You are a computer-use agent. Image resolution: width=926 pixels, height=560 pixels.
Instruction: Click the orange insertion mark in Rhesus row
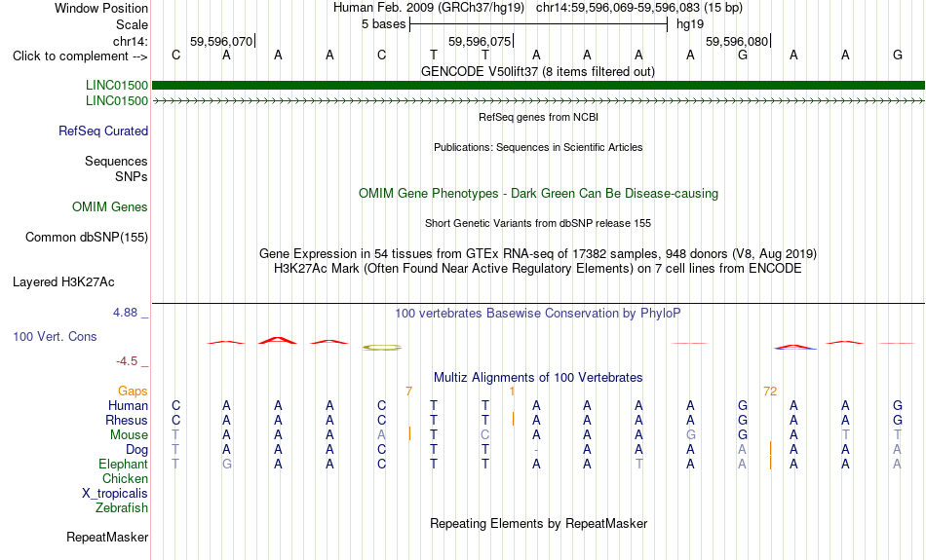[x=513, y=419]
